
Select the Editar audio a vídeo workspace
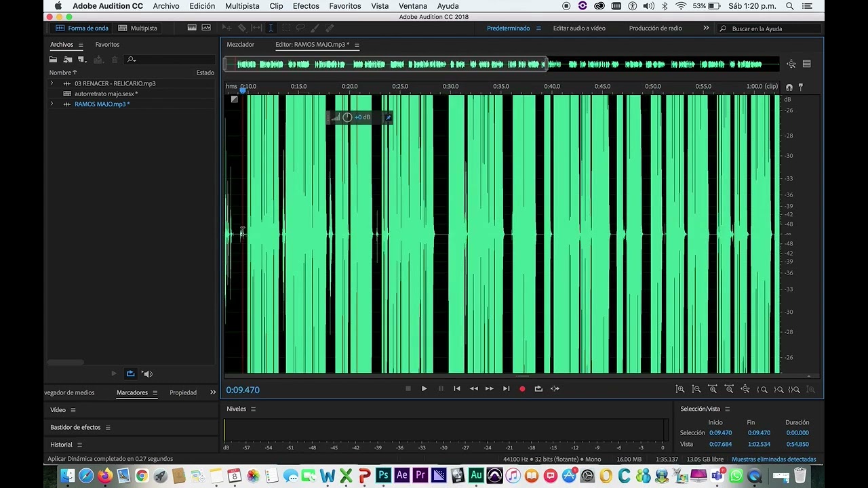(x=579, y=28)
